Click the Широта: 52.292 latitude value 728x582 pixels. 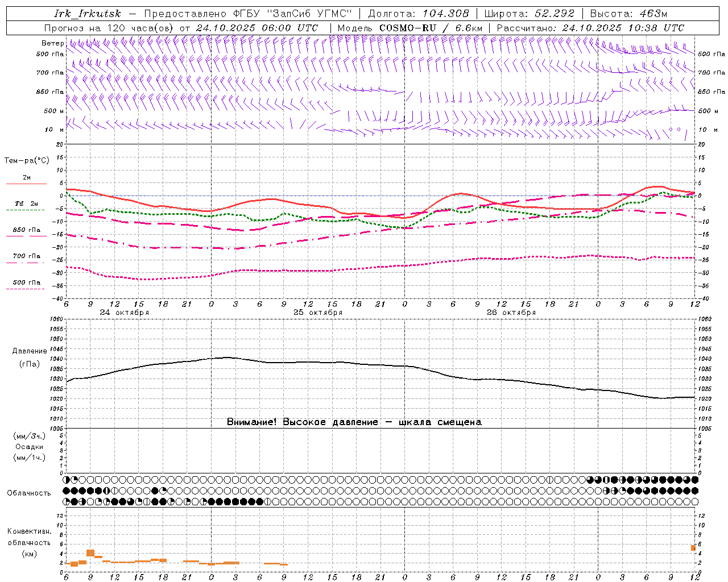point(530,14)
